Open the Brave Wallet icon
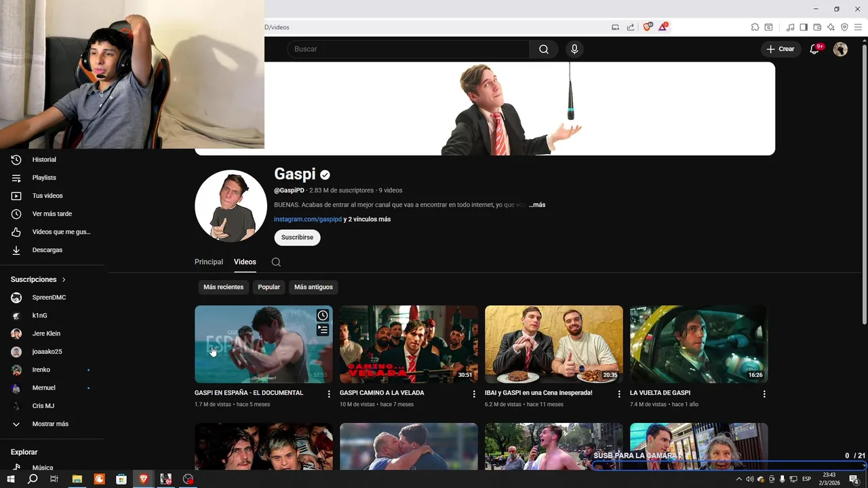The height and width of the screenshot is (488, 868). pyautogui.click(x=817, y=27)
